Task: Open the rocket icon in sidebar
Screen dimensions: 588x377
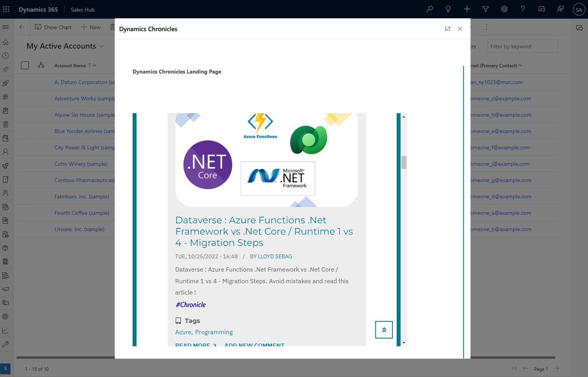Action: click(x=5, y=83)
